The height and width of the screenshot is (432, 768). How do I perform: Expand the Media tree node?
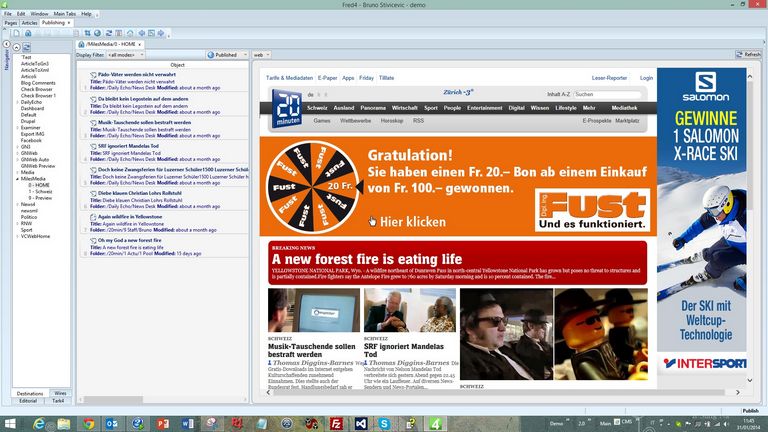tap(17, 172)
